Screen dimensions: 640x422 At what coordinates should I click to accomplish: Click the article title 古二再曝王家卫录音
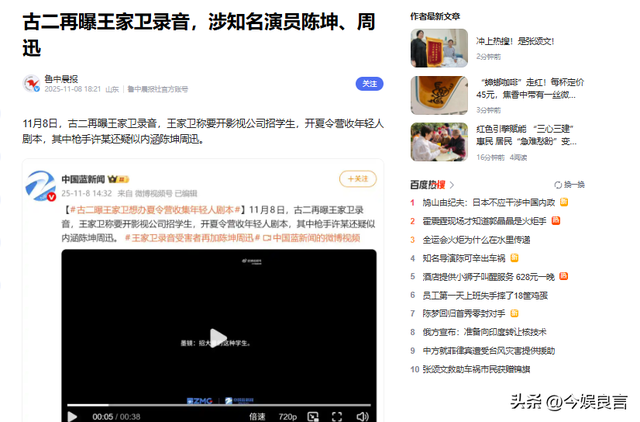coord(199,34)
